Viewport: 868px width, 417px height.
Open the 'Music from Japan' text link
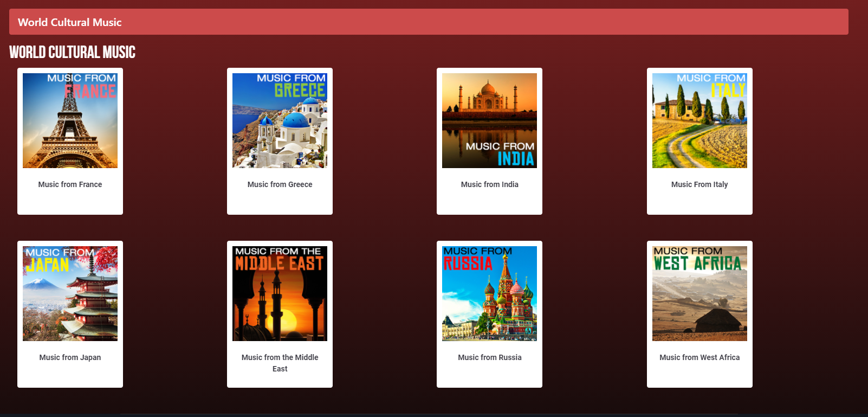point(70,357)
